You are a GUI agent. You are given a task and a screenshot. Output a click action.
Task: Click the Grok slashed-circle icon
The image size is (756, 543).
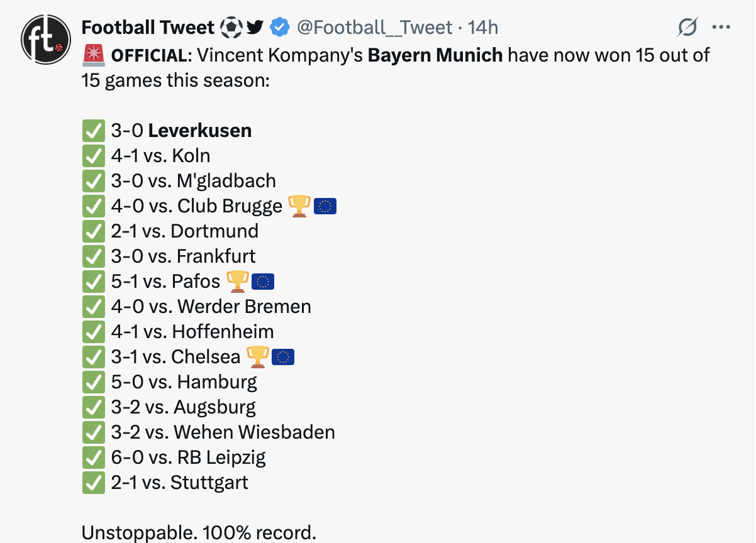pyautogui.click(x=687, y=27)
